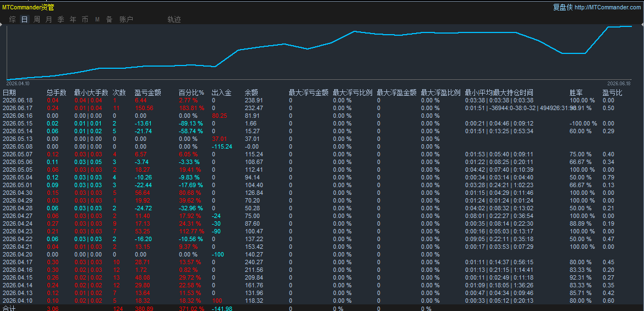Open the 备 notes tab
644x311 pixels.
(109, 19)
